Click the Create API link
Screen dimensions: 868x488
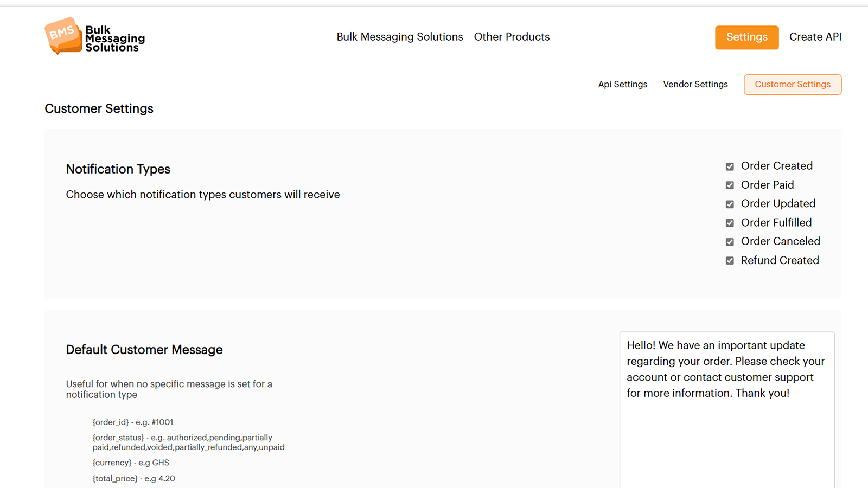point(815,36)
